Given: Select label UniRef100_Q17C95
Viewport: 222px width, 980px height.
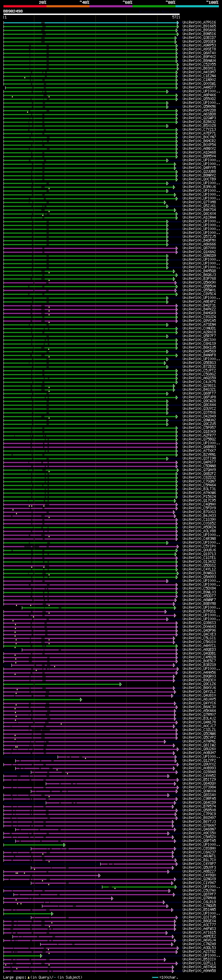Looking at the screenshot, I should coord(199,500).
